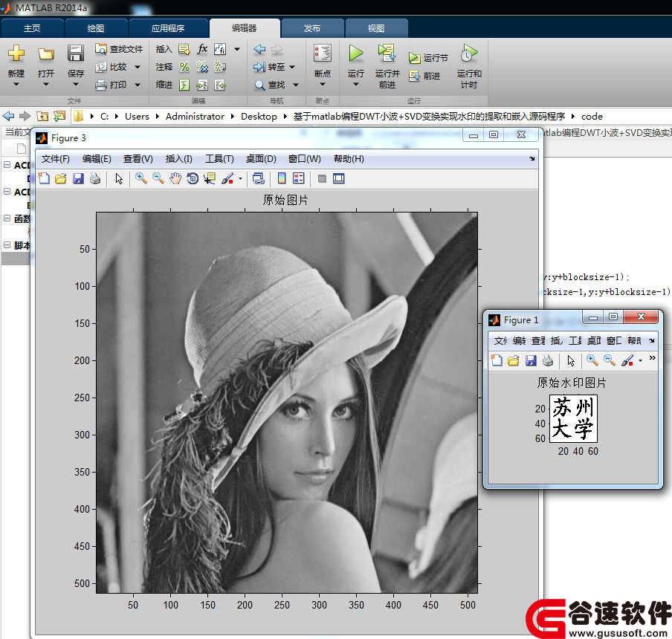Toggle the Zoom In tool in Figure 3
The image size is (672, 639).
pyautogui.click(x=141, y=178)
